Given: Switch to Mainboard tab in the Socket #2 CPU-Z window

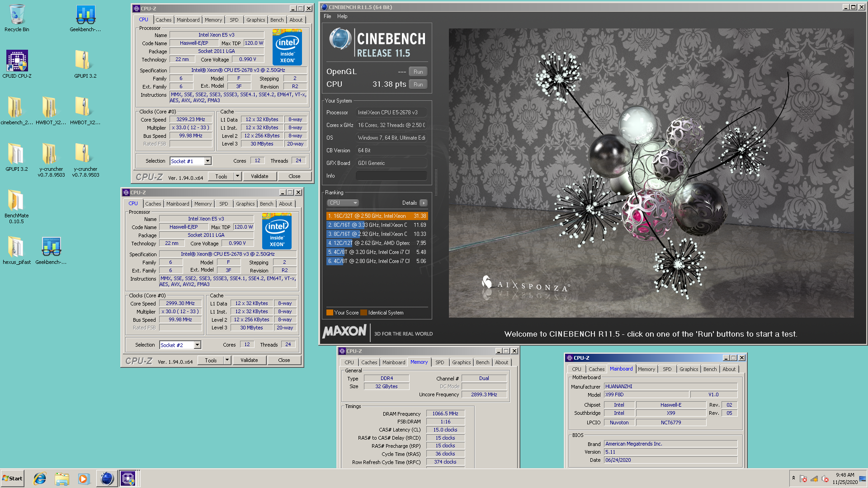Looking at the screenshot, I should pyautogui.click(x=178, y=204).
